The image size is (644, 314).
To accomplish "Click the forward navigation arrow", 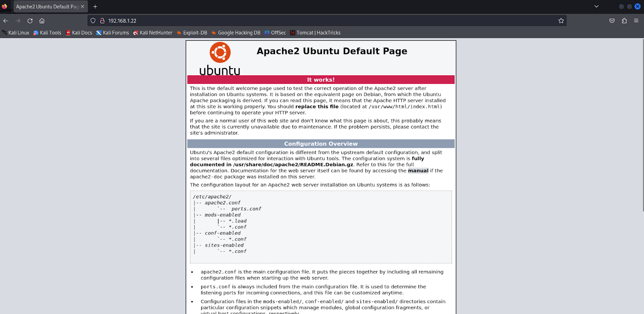I will (x=18, y=21).
